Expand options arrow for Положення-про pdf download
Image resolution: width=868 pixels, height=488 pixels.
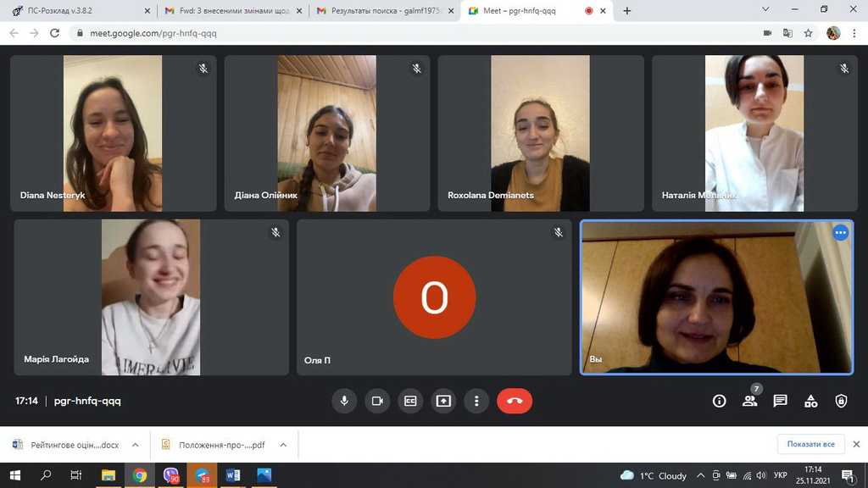pos(283,445)
